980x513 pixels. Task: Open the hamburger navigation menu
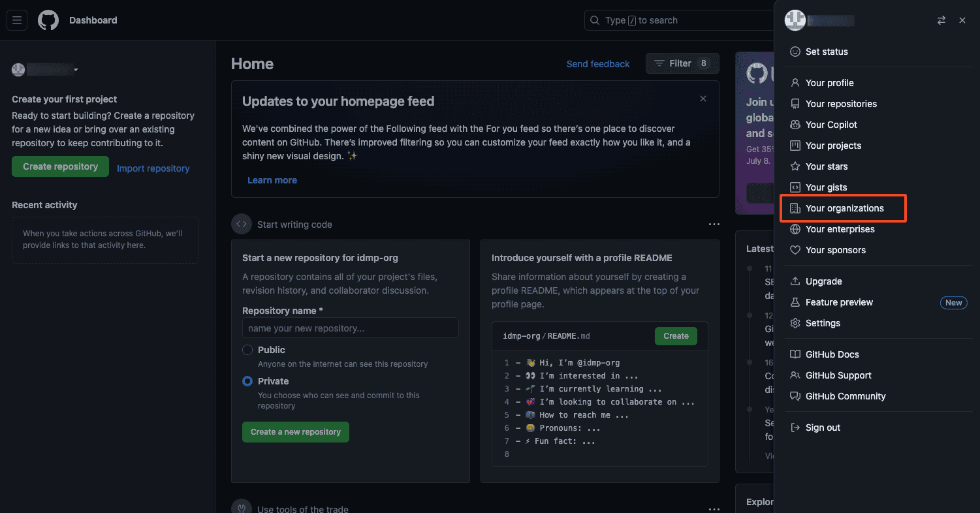pos(17,20)
